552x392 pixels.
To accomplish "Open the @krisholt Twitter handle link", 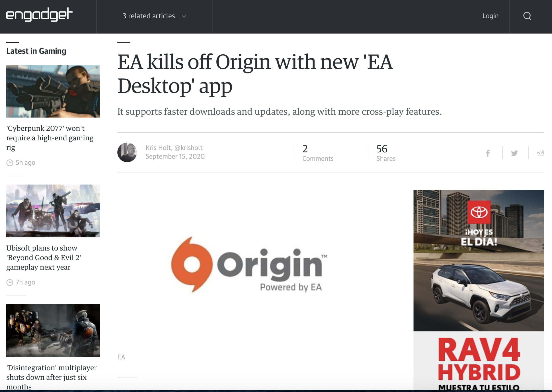I will click(x=188, y=148).
